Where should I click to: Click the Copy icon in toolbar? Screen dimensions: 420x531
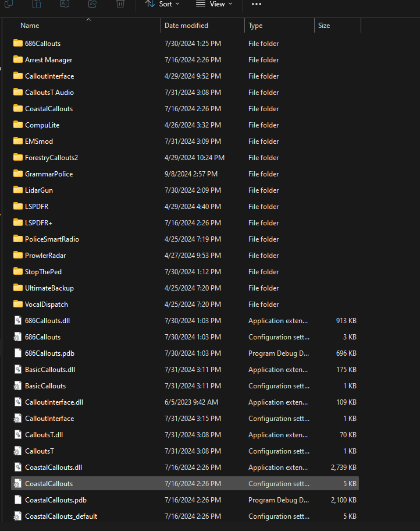click(9, 3)
